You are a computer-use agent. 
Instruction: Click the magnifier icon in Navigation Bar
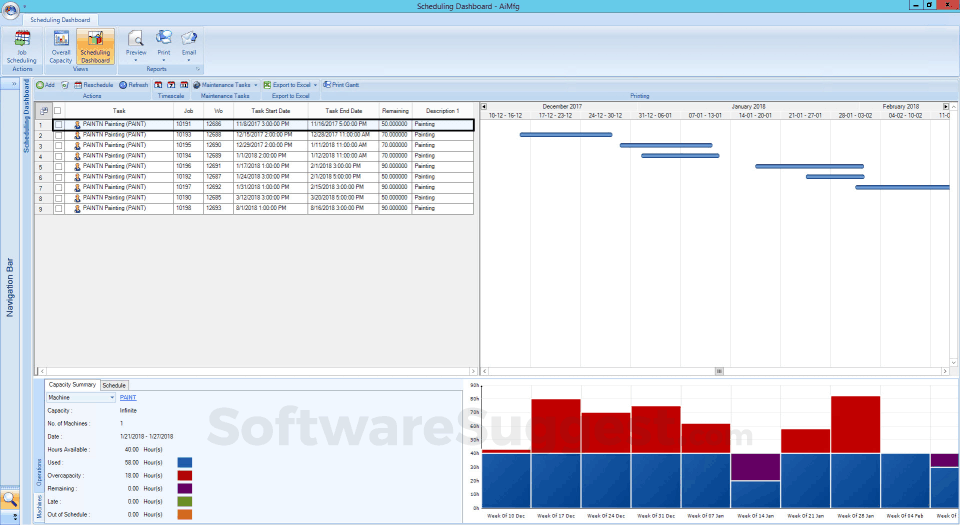point(10,499)
